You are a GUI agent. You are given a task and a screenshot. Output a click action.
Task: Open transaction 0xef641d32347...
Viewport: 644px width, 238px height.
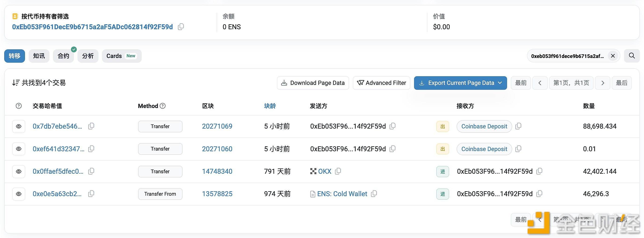click(x=58, y=149)
